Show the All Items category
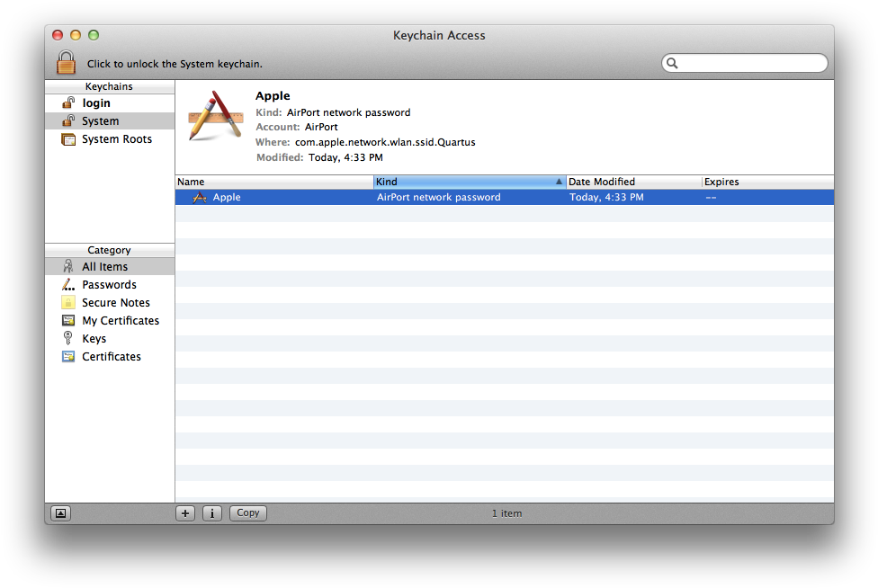The width and height of the screenshot is (878, 588). pyautogui.click(x=104, y=267)
